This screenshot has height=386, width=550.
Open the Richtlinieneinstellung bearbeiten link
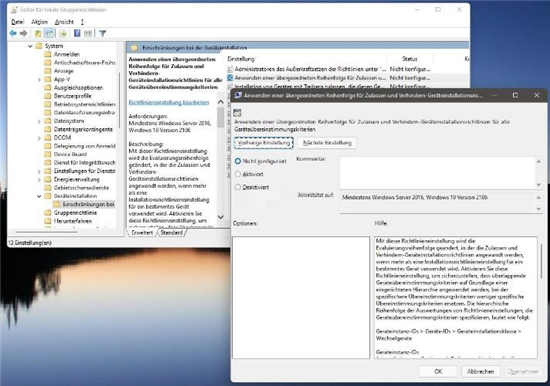tap(169, 102)
